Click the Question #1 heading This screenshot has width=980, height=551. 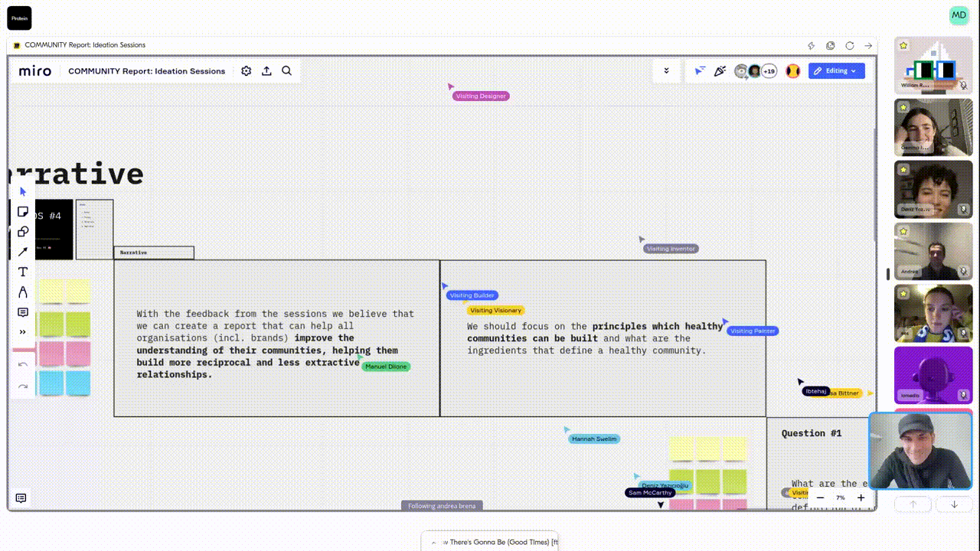coord(812,433)
